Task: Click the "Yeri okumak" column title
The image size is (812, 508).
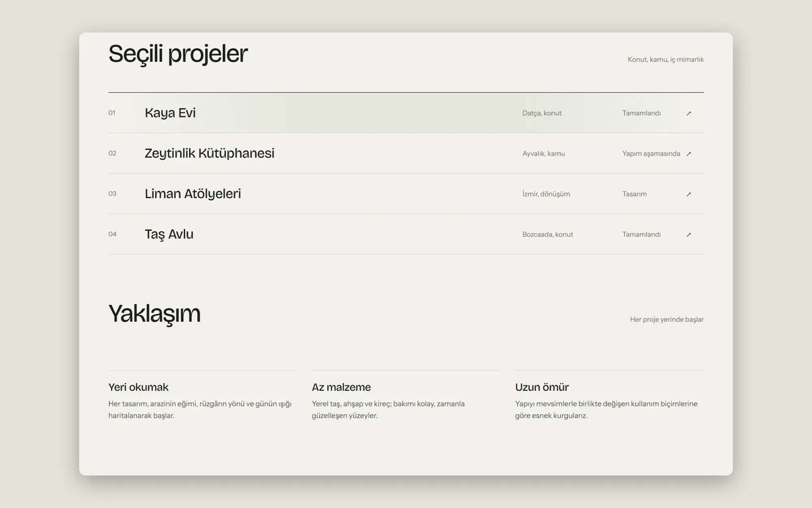Action: click(138, 387)
